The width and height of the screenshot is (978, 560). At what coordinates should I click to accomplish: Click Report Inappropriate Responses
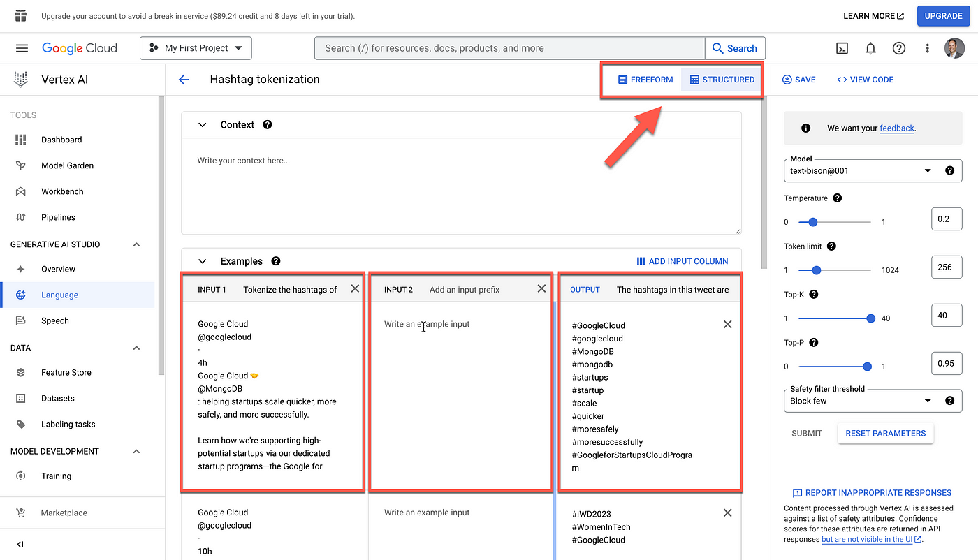[872, 492]
